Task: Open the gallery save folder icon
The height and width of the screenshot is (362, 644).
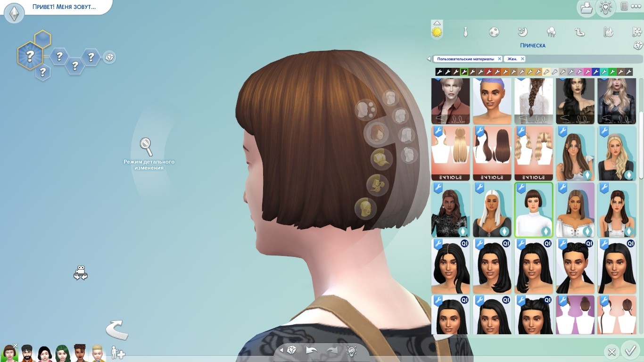Action: point(586,8)
